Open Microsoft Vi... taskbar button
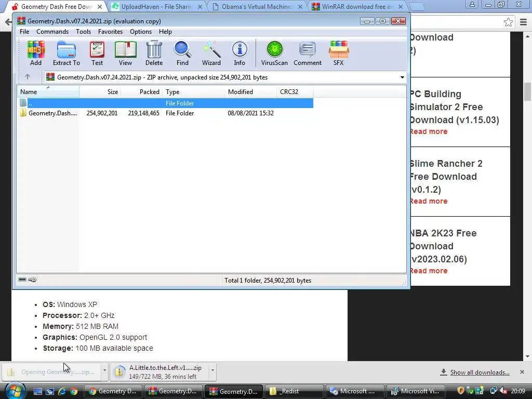 [416, 391]
